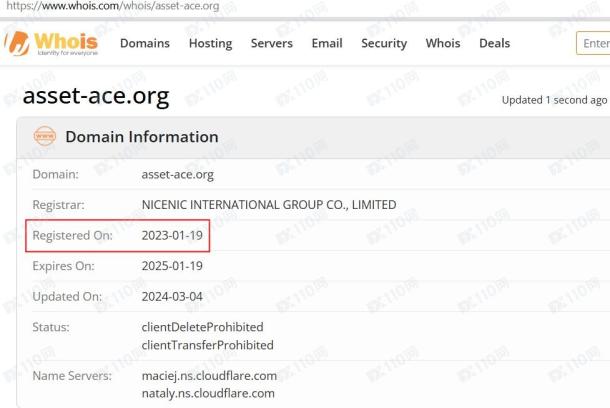Screen dimensions: 610x408
Task: Select the registrar name NICENIC INTERNATIONAL GROUP
Action: [269, 205]
